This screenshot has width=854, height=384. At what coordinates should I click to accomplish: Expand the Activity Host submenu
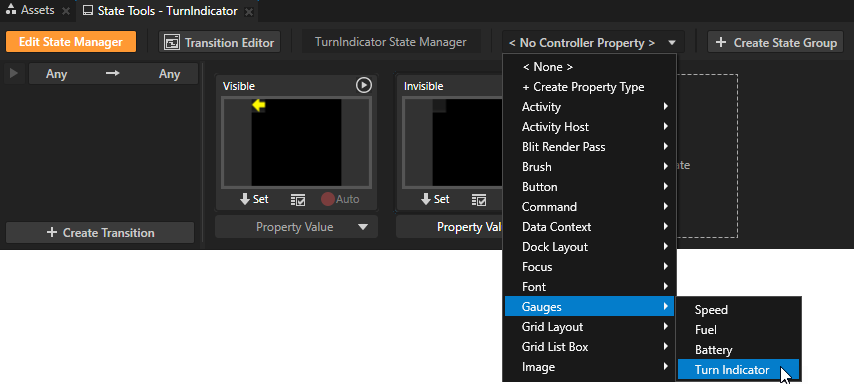pos(589,127)
